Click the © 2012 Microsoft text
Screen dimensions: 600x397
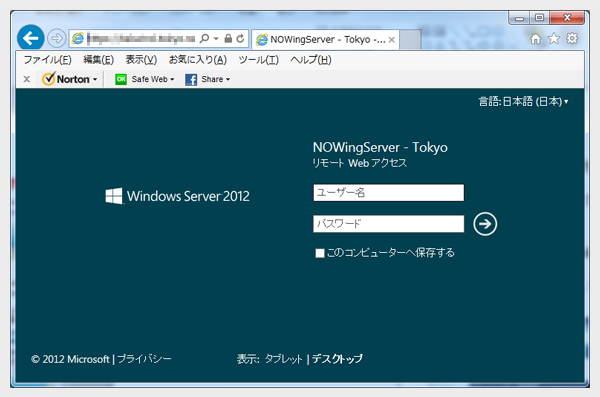pos(70,359)
